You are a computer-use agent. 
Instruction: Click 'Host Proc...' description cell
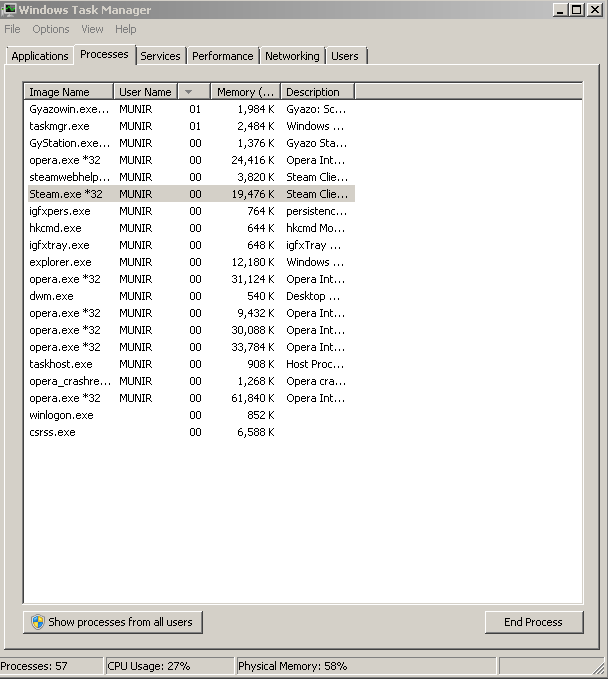[x=315, y=364]
